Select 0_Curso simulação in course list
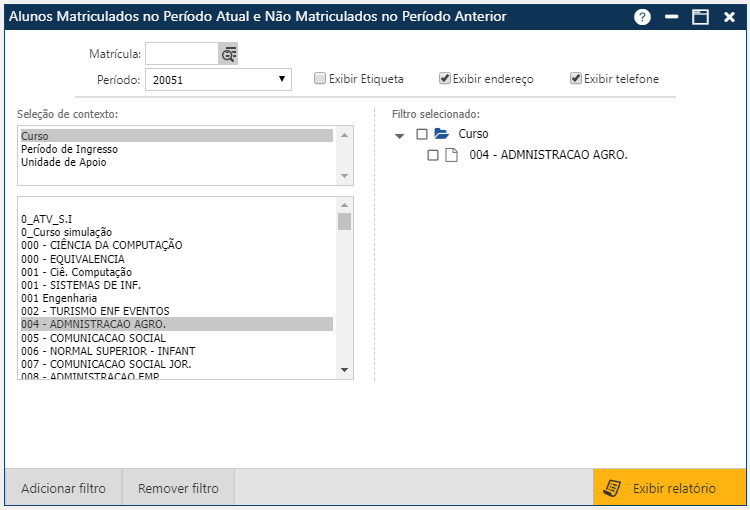 (176, 232)
